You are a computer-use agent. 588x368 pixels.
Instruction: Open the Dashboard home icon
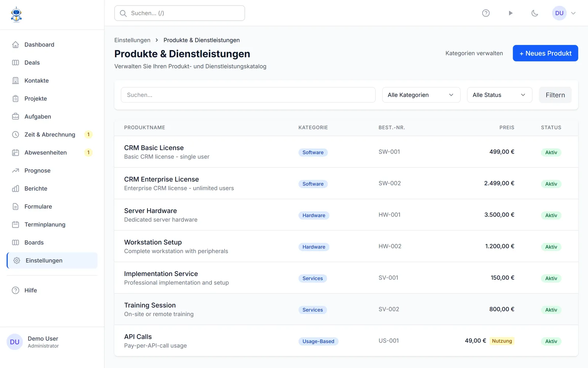(x=15, y=45)
